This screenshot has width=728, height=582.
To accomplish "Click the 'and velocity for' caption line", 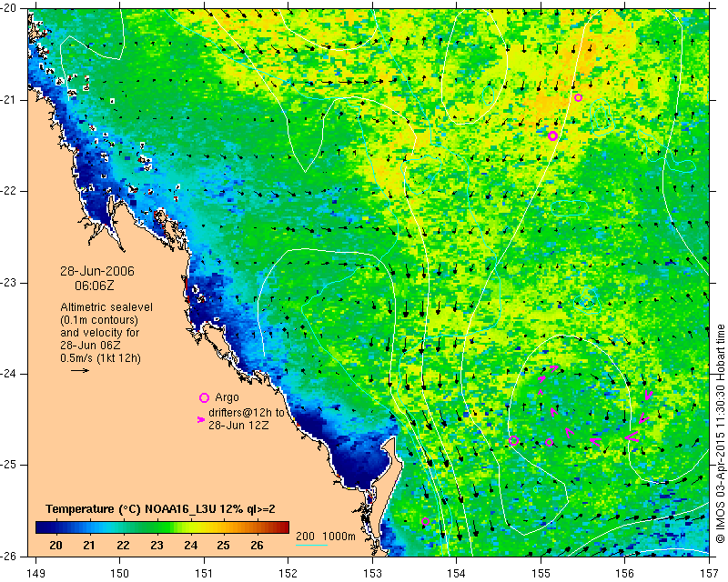I will pyautogui.click(x=100, y=333).
